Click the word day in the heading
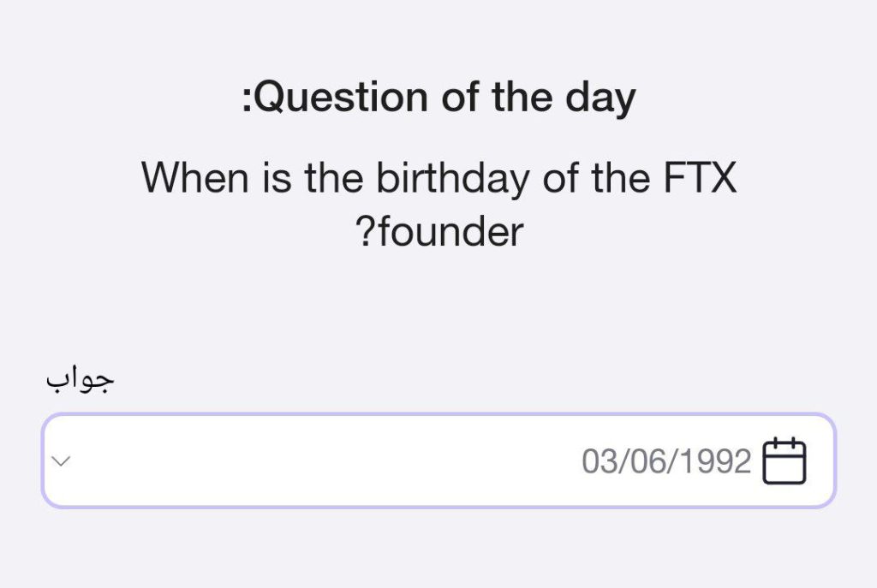 (600, 99)
